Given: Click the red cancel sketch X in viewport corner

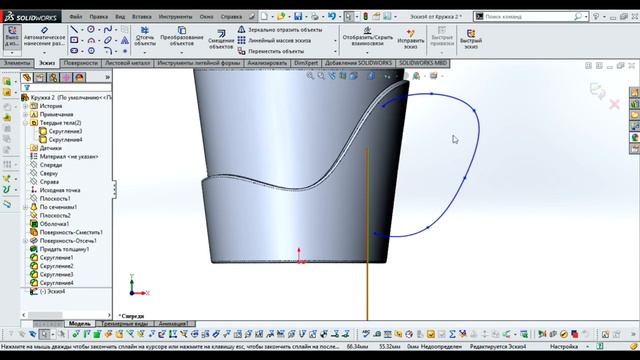Looking at the screenshot, I should (x=614, y=104).
